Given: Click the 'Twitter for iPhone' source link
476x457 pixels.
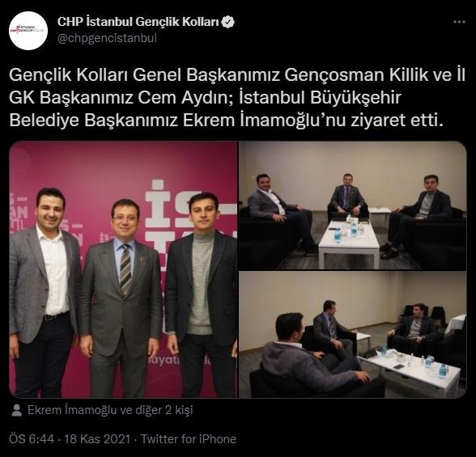Looking at the screenshot, I should 189,439.
